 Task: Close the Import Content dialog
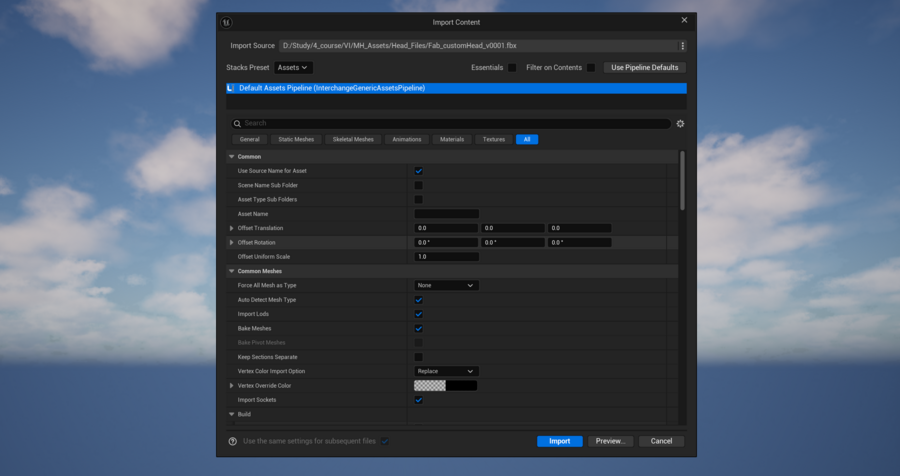[x=684, y=20]
